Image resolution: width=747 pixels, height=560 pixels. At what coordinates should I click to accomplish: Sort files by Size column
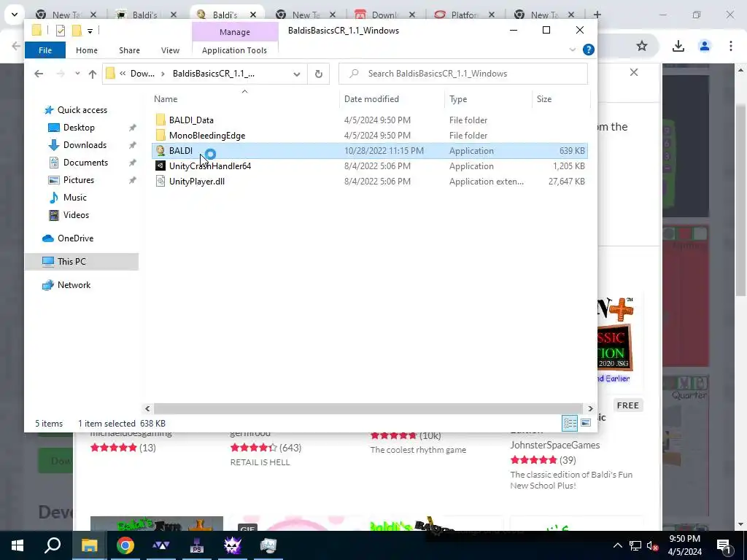544,99
